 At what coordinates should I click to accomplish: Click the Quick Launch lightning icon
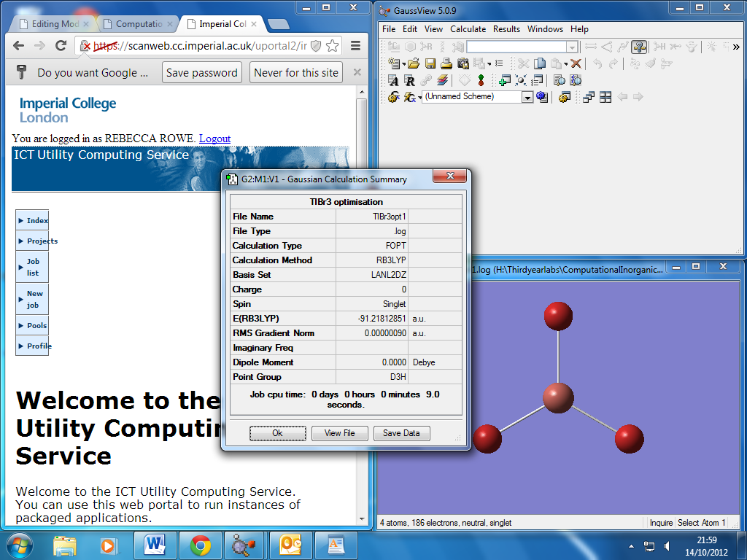409,97
